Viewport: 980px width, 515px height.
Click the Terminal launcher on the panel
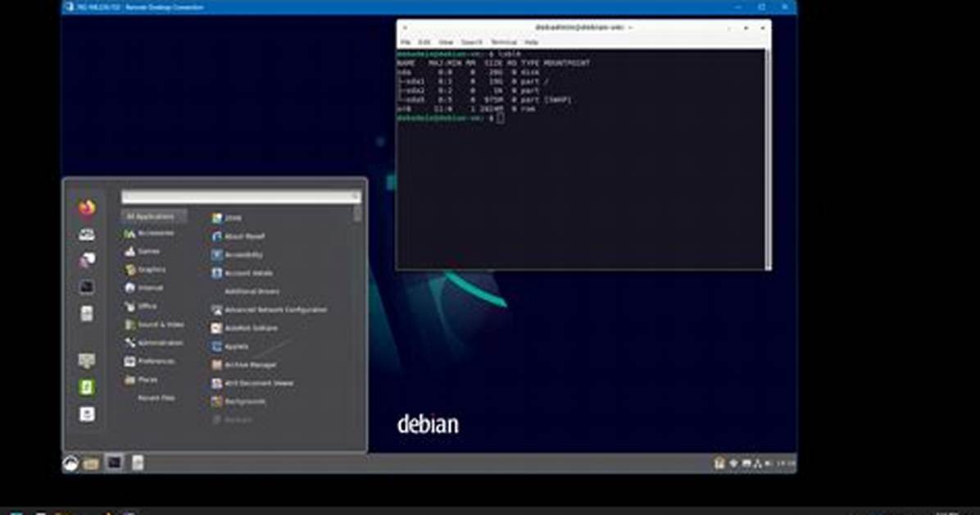point(114,463)
